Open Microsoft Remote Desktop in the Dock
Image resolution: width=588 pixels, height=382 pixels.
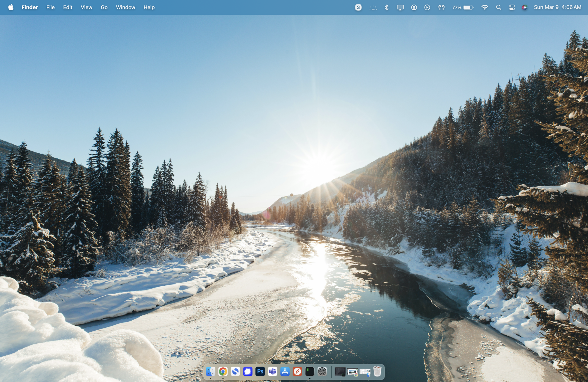pos(297,372)
